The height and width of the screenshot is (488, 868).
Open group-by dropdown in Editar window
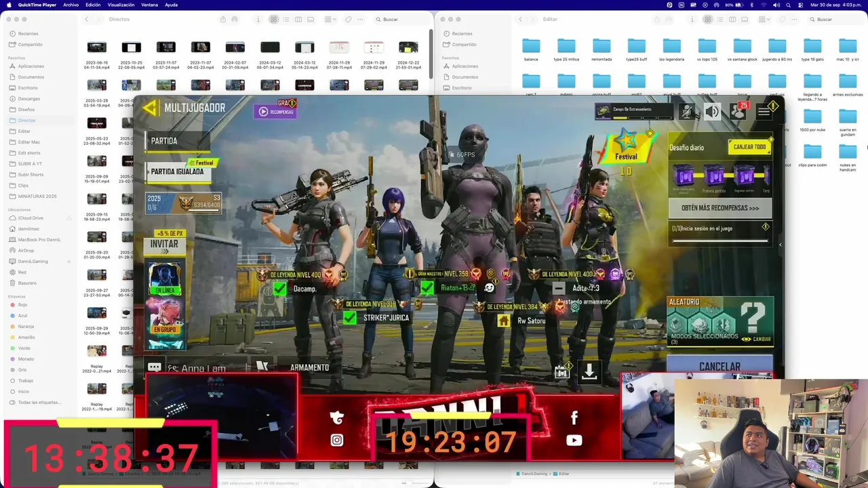tap(764, 19)
